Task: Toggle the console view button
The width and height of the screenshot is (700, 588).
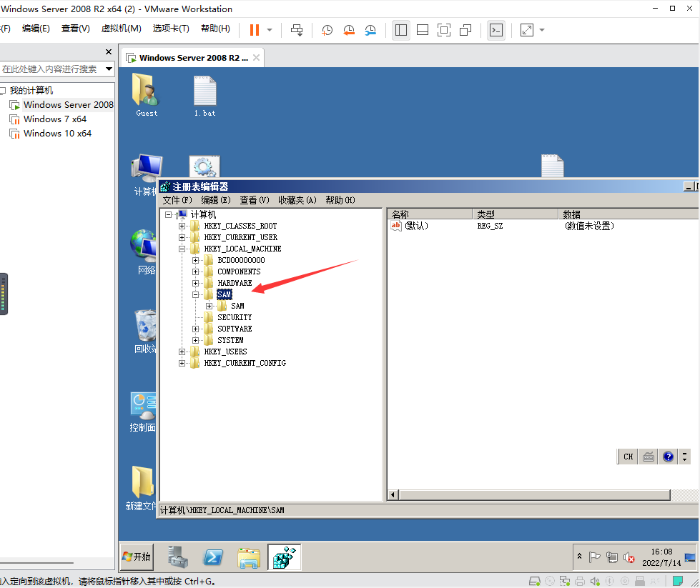Action: 496,30
